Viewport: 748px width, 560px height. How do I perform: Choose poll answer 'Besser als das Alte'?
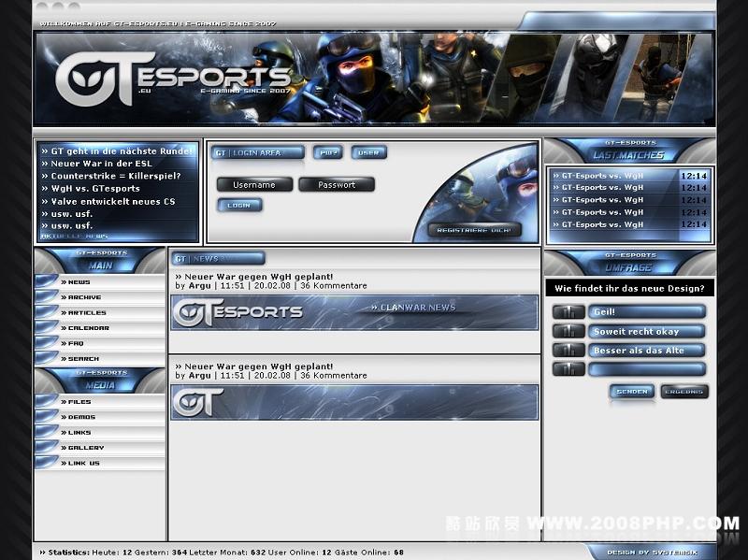click(646, 351)
